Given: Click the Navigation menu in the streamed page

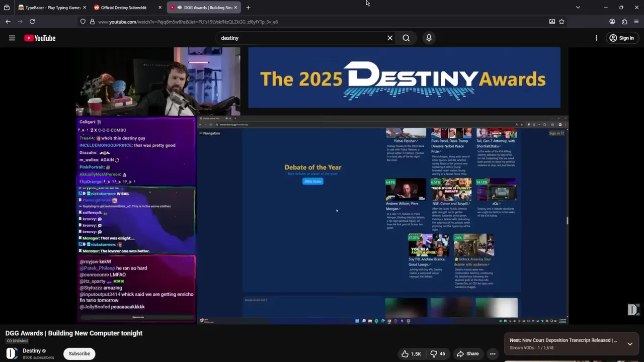Looking at the screenshot, I should [x=210, y=133].
